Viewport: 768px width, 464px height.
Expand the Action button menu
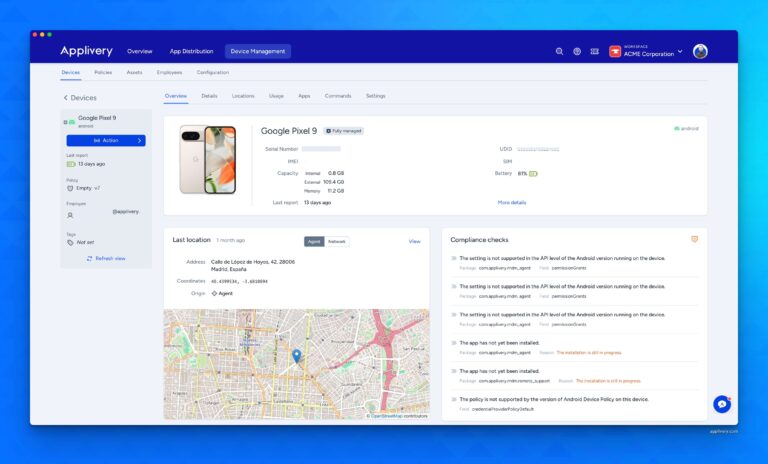pos(105,140)
